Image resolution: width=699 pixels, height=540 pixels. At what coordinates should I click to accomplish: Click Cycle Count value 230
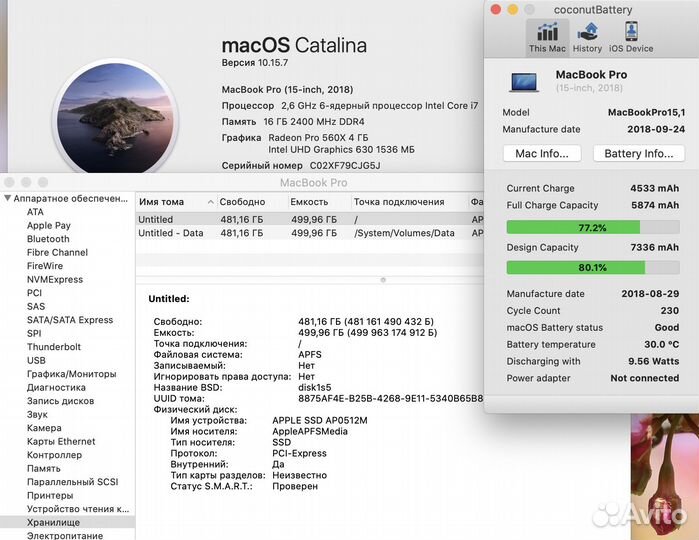tap(670, 310)
